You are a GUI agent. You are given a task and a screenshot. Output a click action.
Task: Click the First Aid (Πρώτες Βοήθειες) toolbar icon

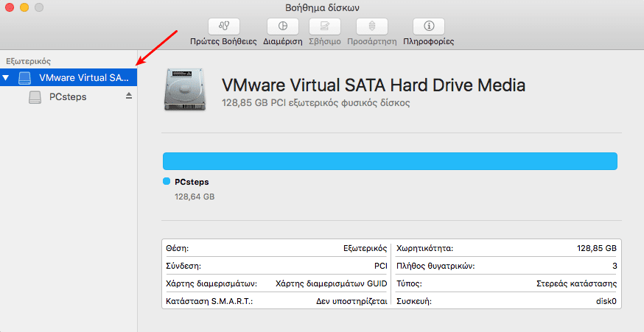(x=223, y=27)
